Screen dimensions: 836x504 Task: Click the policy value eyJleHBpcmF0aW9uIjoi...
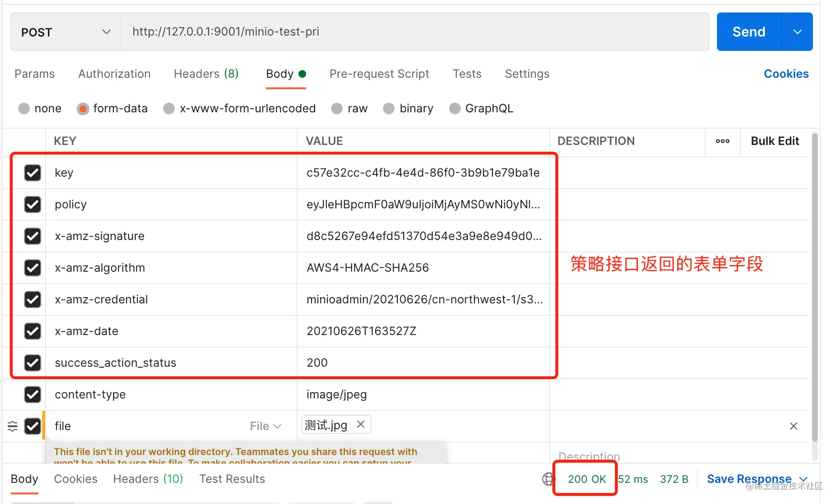point(423,204)
